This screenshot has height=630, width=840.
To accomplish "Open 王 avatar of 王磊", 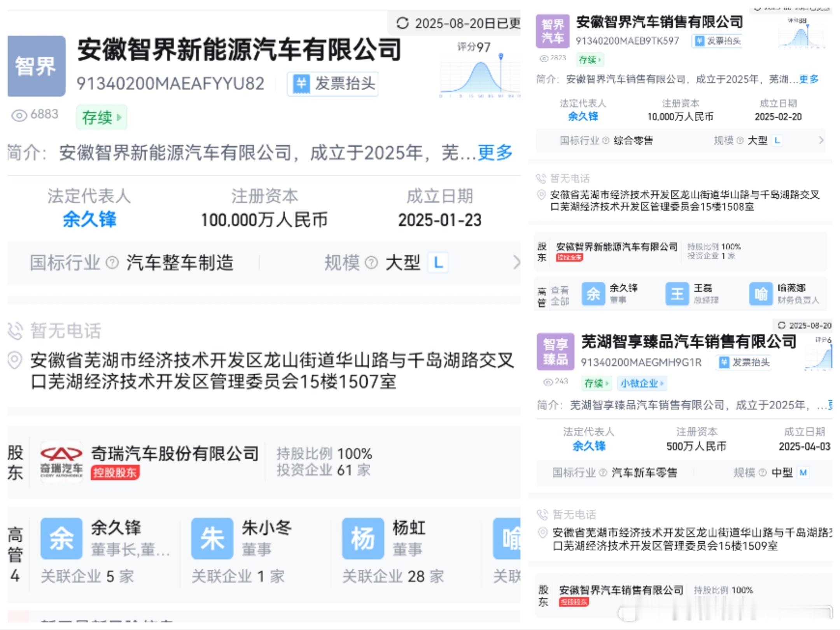I will coord(677,293).
